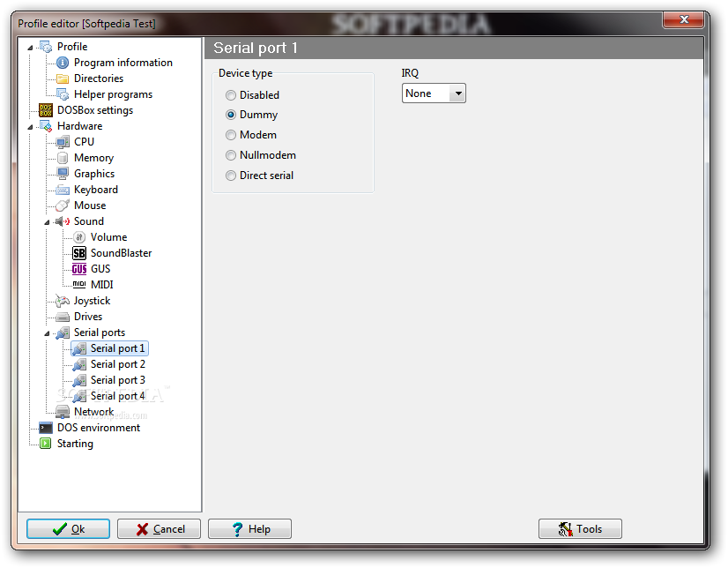Click the Serial port 4 icon
Viewport: 728px width, 568px height.
pos(79,396)
